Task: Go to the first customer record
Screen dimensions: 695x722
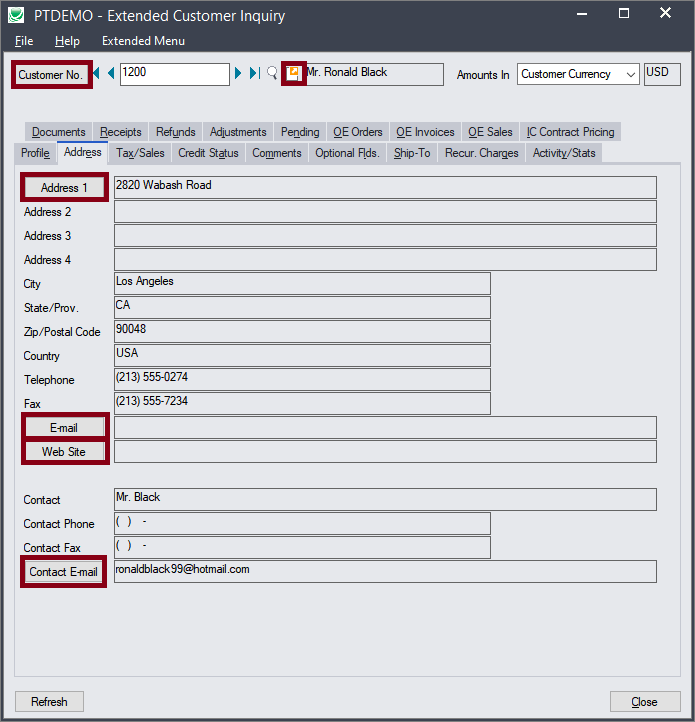Action: coord(98,74)
